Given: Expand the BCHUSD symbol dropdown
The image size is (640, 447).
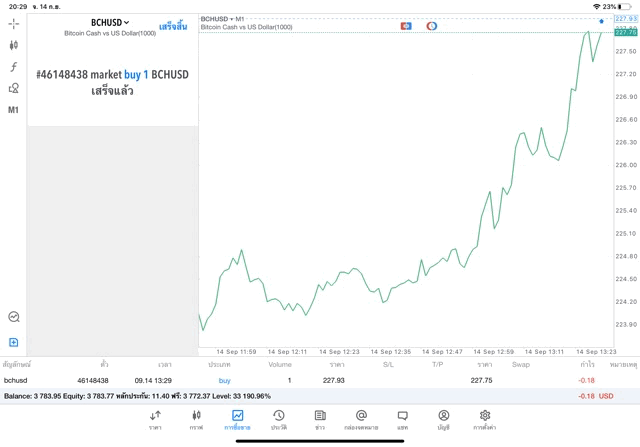Looking at the screenshot, I should 110,22.
